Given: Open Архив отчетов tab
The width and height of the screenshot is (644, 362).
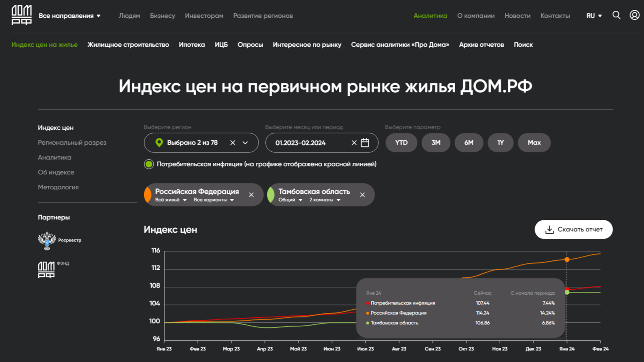Looking at the screenshot, I should [482, 45].
